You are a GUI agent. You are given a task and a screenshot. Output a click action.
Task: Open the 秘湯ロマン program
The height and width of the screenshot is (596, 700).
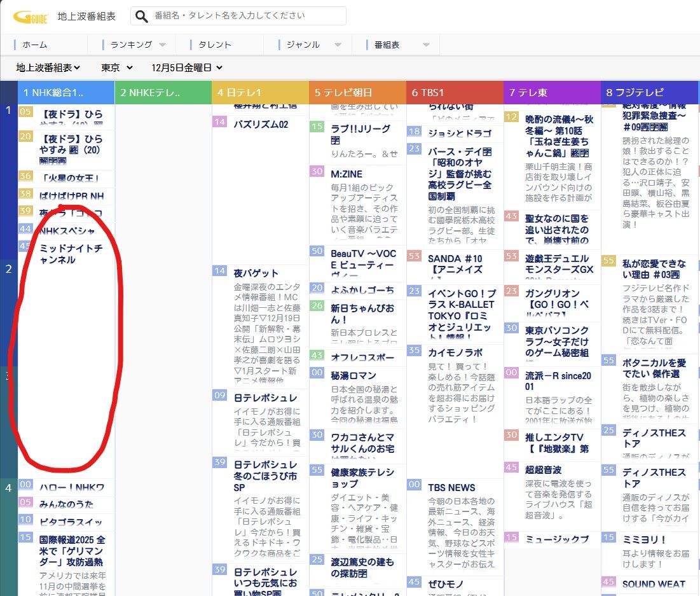coord(353,376)
